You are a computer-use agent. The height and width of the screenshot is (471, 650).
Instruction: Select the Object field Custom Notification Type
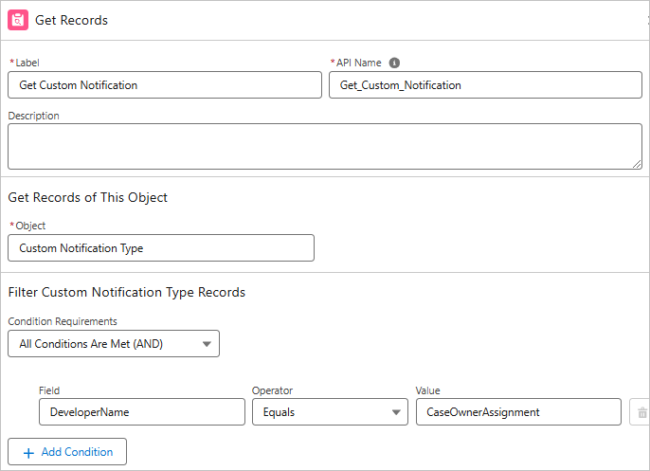tap(160, 248)
